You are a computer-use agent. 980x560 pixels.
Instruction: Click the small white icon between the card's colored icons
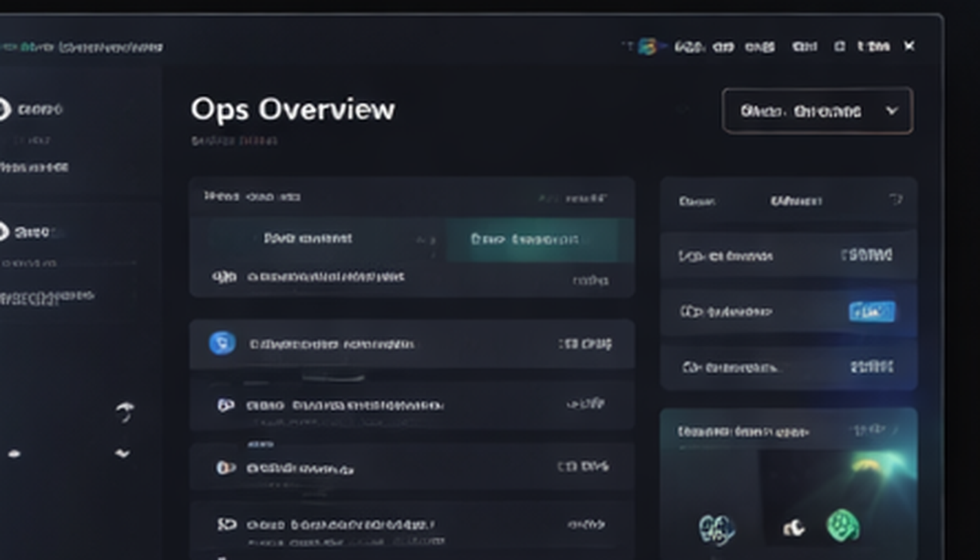[x=794, y=528]
